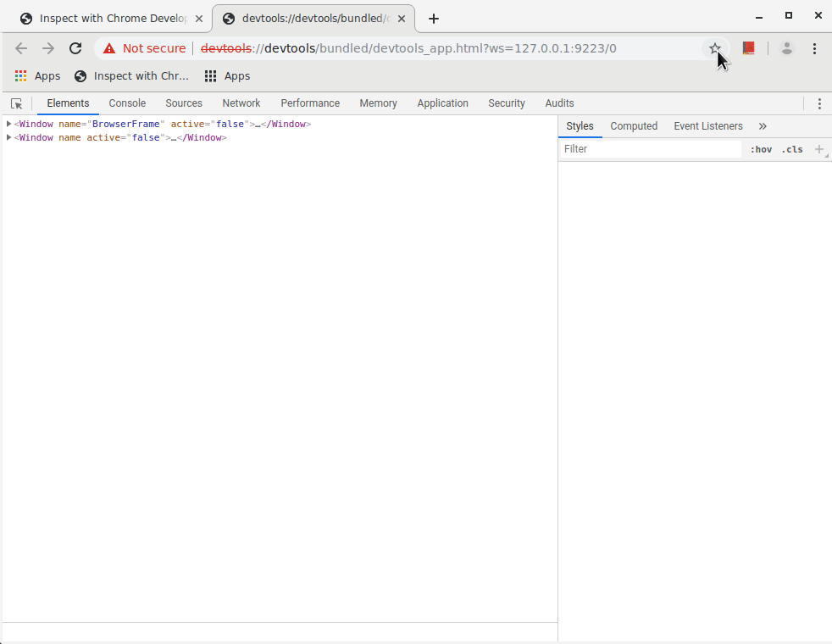Viewport: 832px width, 644px height.
Task: Expand the second Window node
Action: tap(8, 137)
